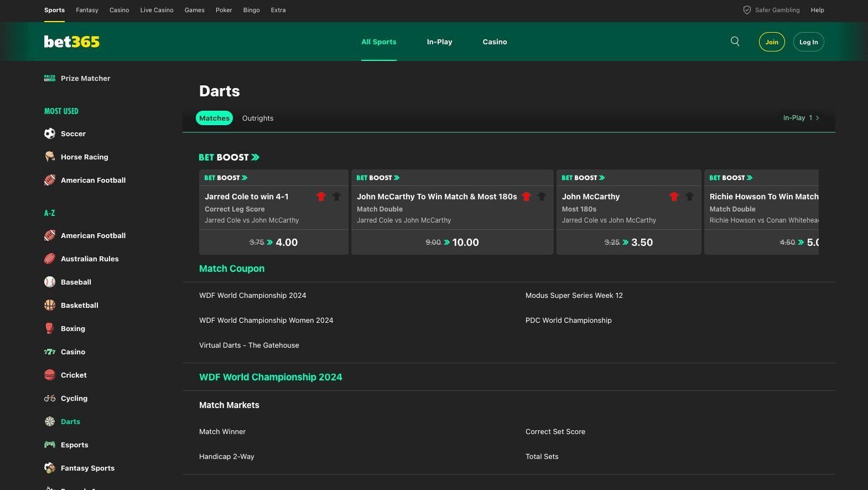Viewport: 868px width, 490px height.
Task: Open the Handicap 2-Way market
Action: [227, 456]
